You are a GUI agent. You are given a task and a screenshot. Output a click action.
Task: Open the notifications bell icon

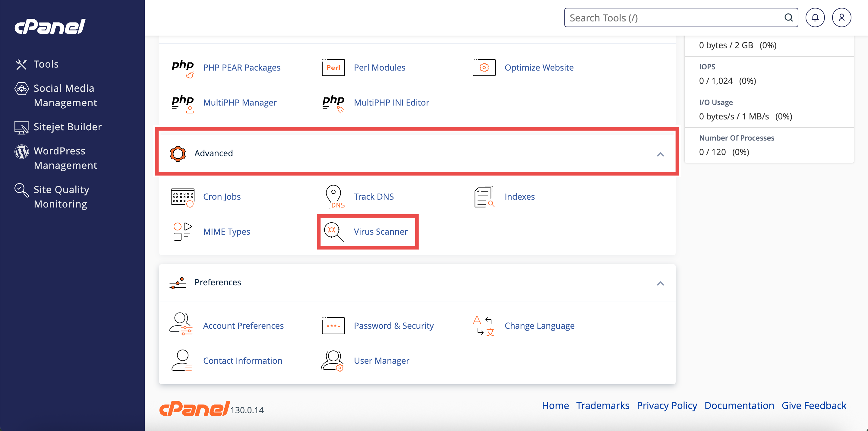click(815, 17)
